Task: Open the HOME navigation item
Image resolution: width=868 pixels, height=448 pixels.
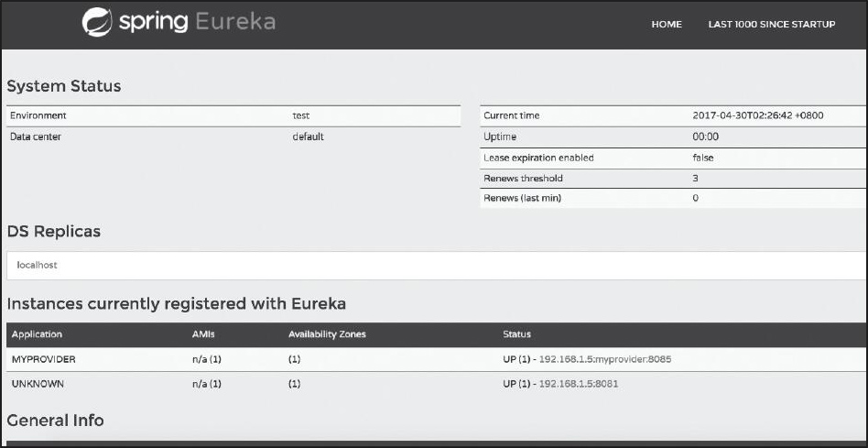Action: coord(667,25)
